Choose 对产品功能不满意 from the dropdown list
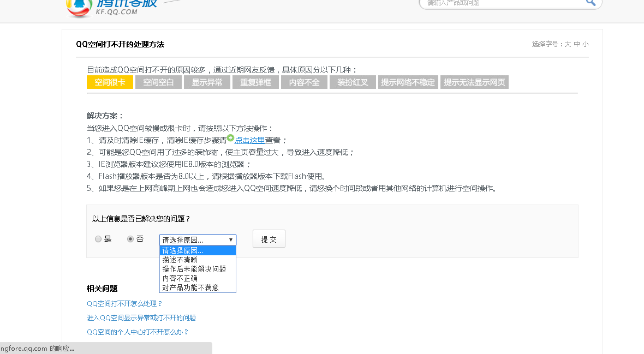This screenshot has width=644, height=354. (198, 287)
